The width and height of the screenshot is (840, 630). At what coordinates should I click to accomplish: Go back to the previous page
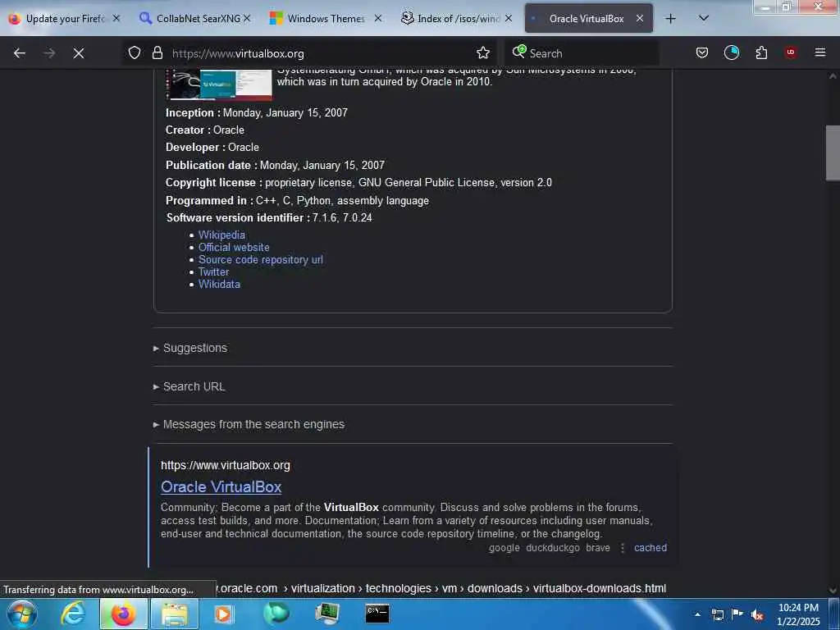20,53
